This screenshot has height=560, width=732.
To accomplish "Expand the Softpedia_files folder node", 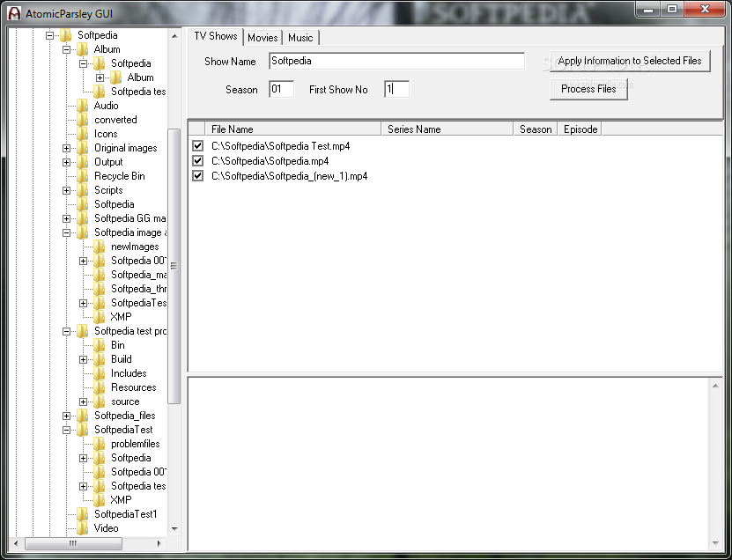I will pyautogui.click(x=66, y=416).
